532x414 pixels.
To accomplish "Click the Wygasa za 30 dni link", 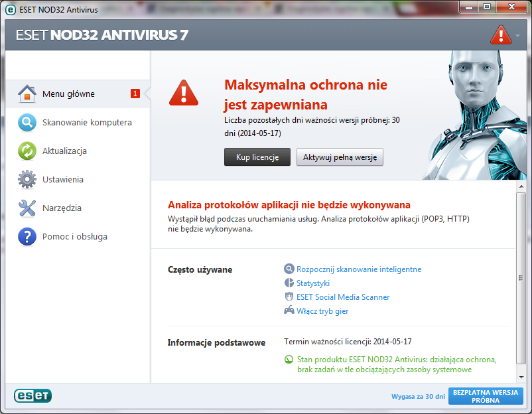I will point(418,396).
